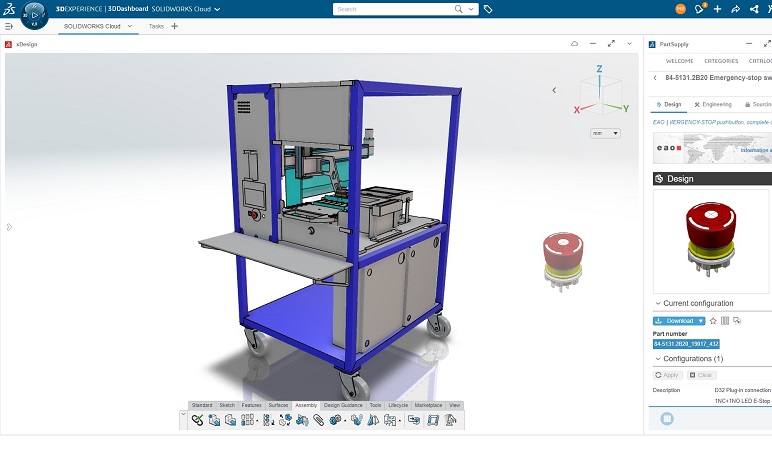The height and width of the screenshot is (450, 772).
Task: Click the barcode icon next to the star
Action: (725, 321)
